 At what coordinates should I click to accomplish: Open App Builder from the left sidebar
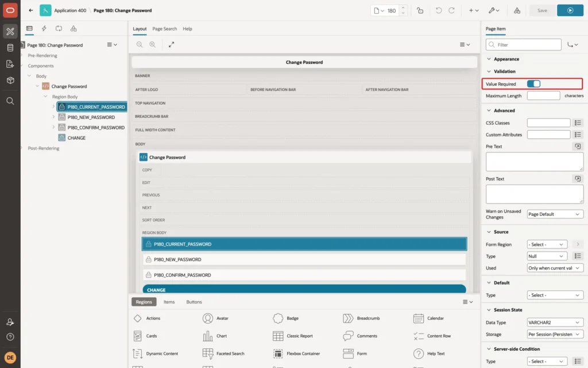(10, 32)
